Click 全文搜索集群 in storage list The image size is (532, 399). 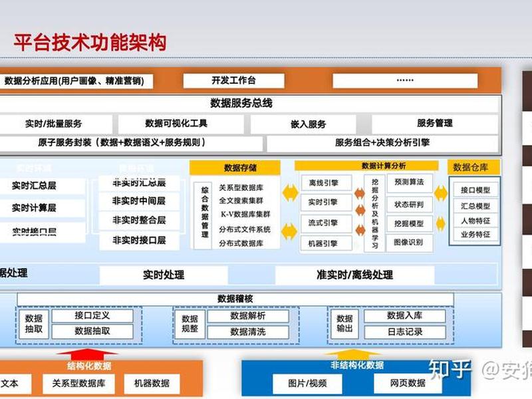(x=241, y=201)
